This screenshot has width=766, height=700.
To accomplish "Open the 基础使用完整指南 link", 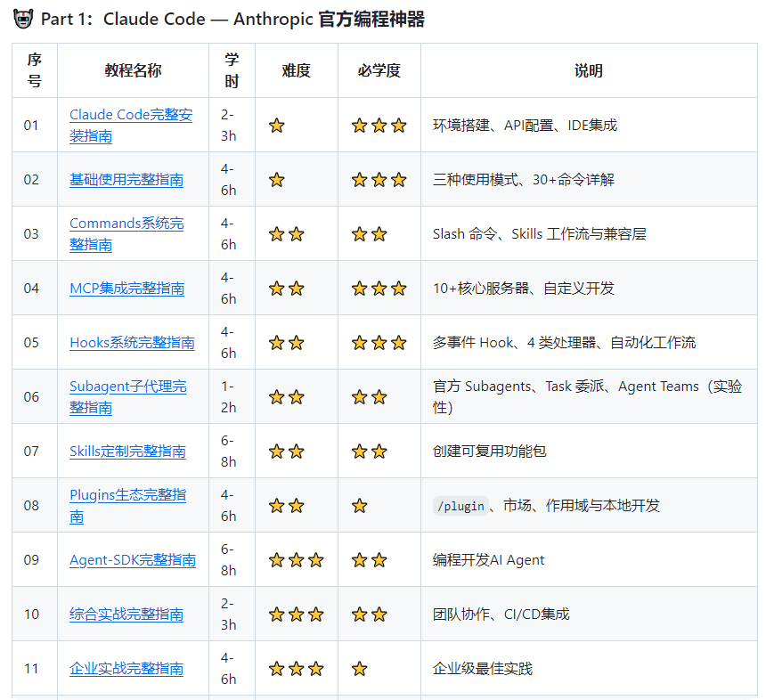I will tap(126, 180).
